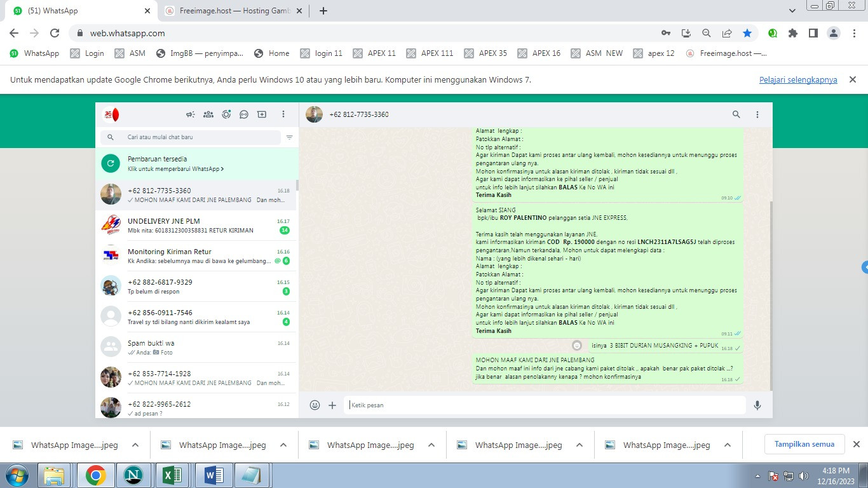868x488 pixels.
Task: Switch to the Freeimage.host tab
Action: point(234,11)
